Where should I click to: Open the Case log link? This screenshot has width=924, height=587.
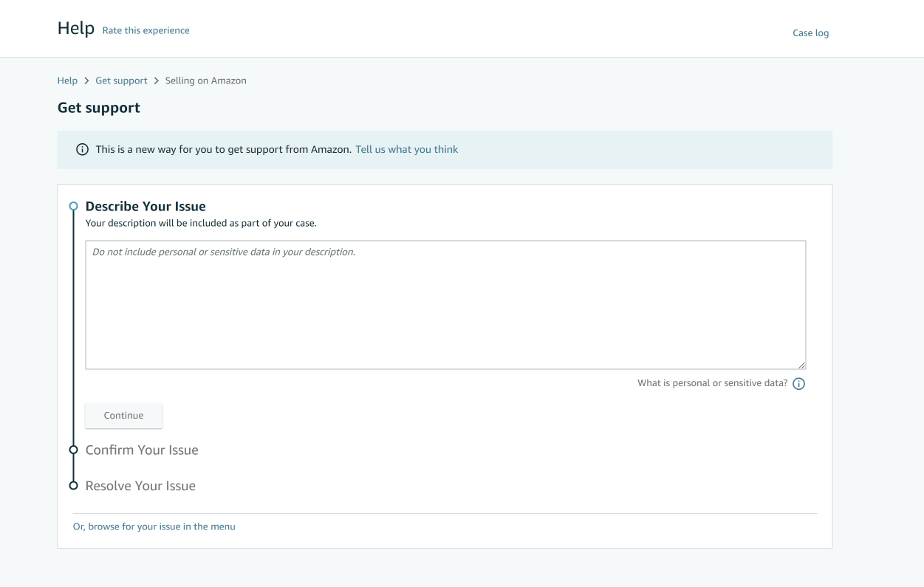[810, 33]
